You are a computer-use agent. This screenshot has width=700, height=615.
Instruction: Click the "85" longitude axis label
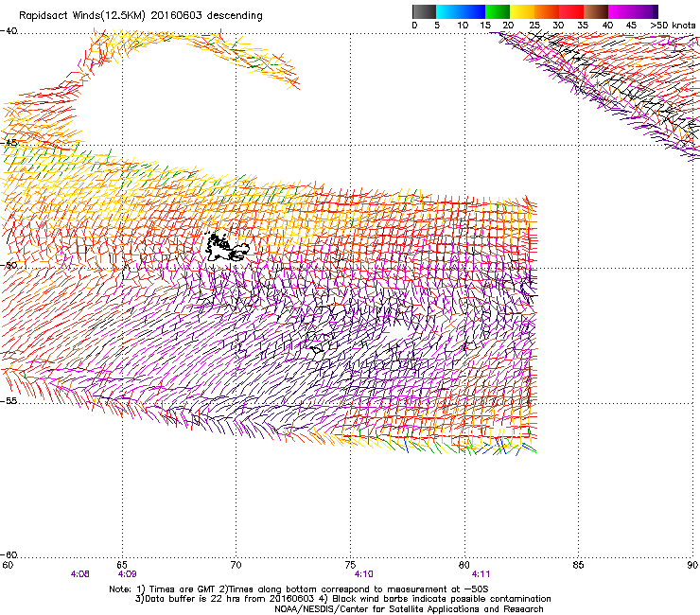point(578,565)
